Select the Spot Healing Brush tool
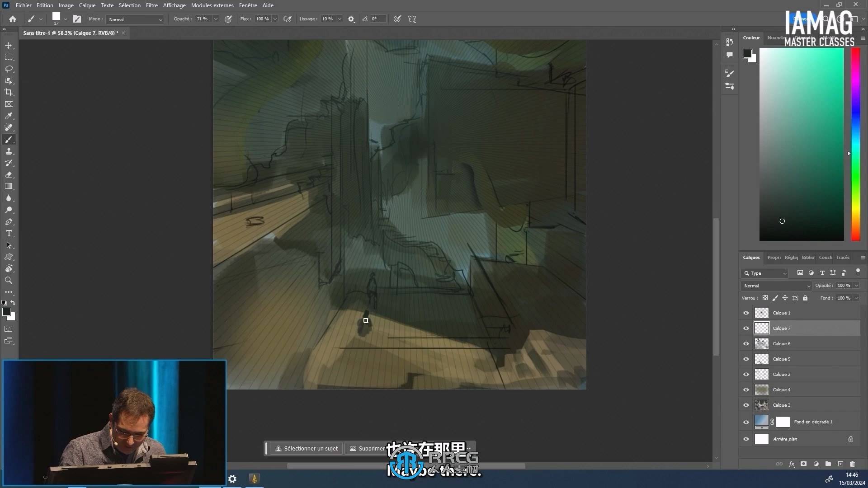 9,128
